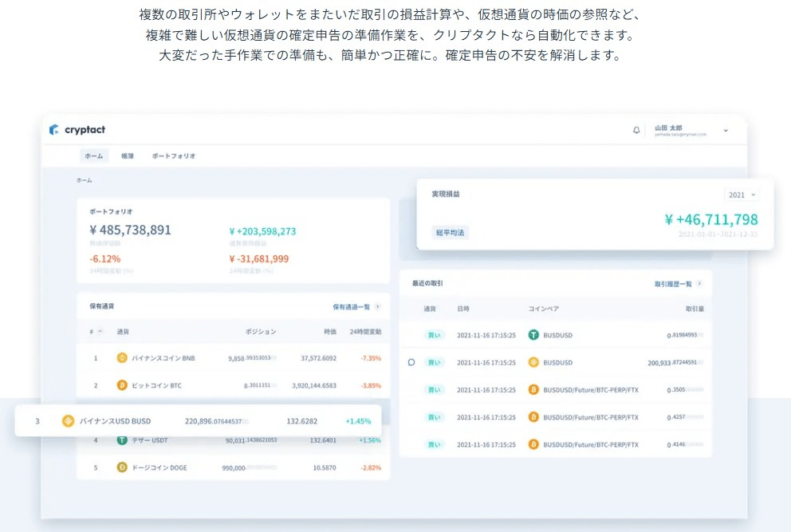Click the ポジション column header
Screen dimensions: 791x532
pos(261,332)
